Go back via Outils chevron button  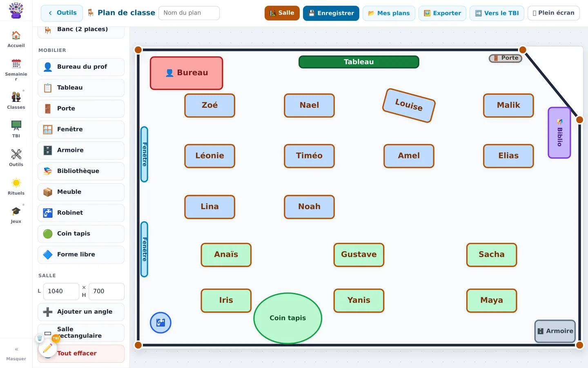tap(62, 13)
